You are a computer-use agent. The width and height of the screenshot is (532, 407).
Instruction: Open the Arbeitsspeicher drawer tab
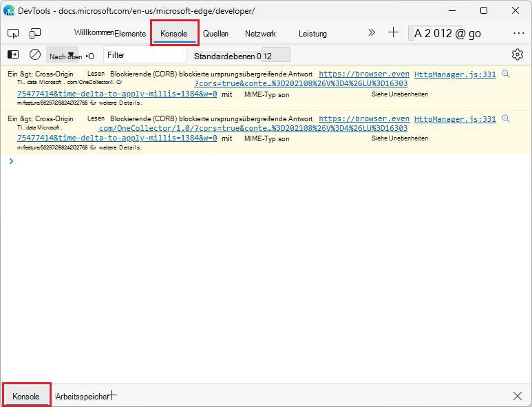pyautogui.click(x=82, y=396)
